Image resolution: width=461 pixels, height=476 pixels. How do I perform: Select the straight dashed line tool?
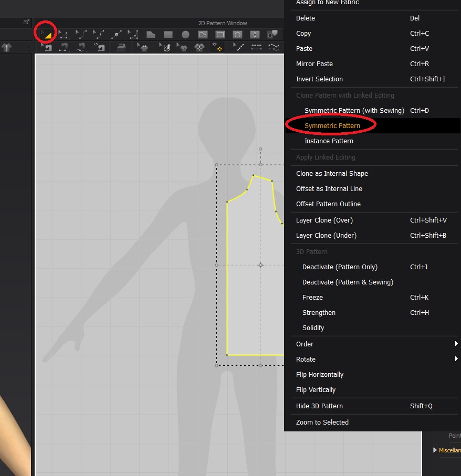click(256, 47)
